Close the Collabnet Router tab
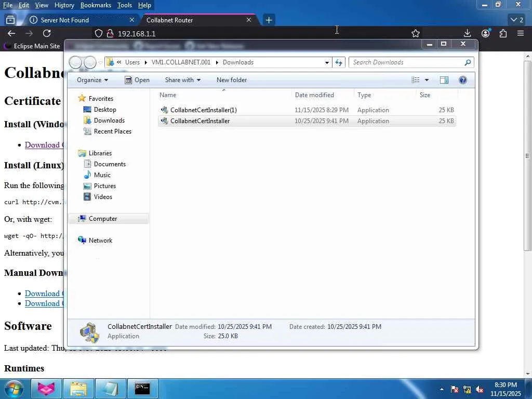Image resolution: width=532 pixels, height=399 pixels. click(x=249, y=20)
